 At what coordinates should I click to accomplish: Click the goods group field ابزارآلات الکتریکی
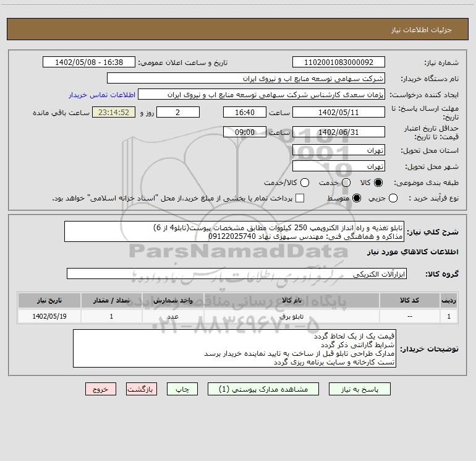pyautogui.click(x=237, y=274)
